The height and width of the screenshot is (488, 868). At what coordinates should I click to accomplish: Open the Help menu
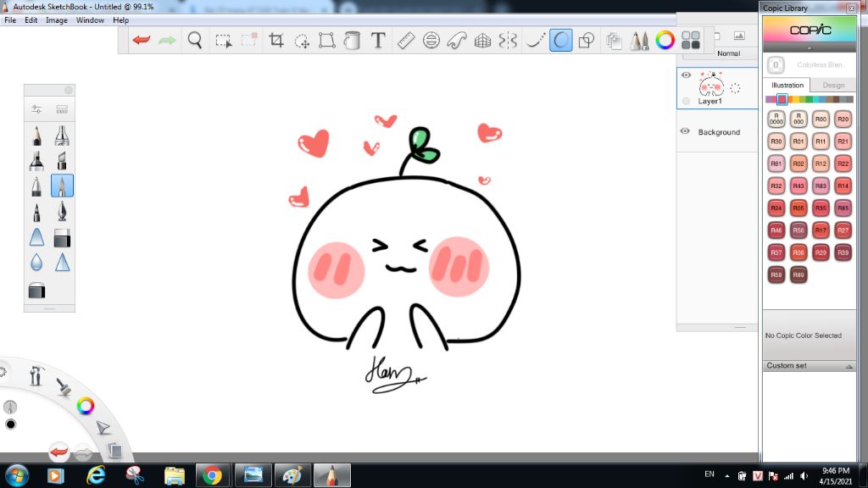(x=120, y=20)
